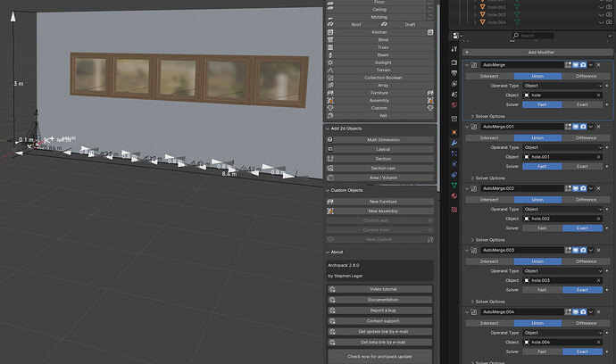Click Area / Volume button
616x364 pixels.
coord(379,178)
